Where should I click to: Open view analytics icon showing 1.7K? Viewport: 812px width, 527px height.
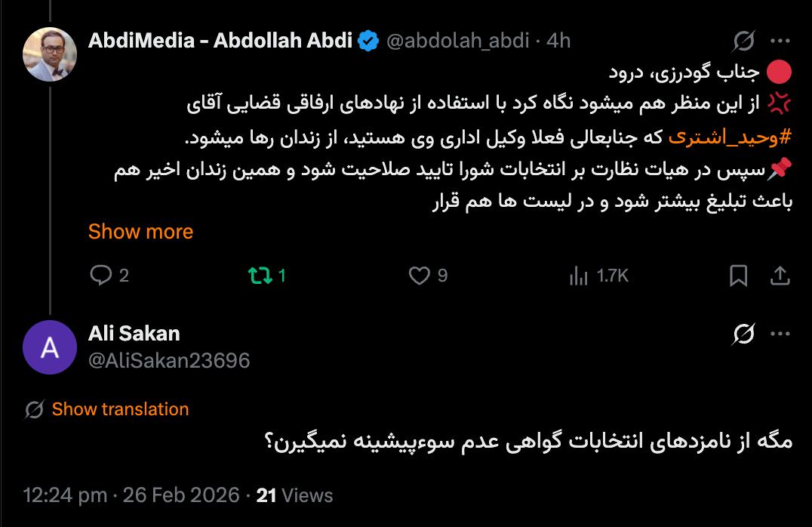click(578, 276)
